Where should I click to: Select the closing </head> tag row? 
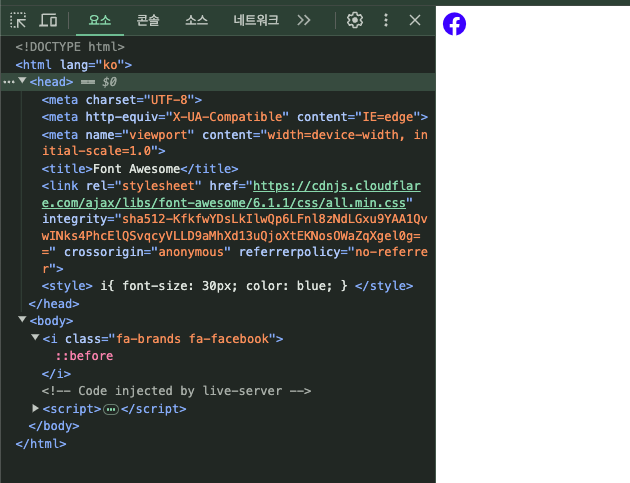pyautogui.click(x=54, y=304)
